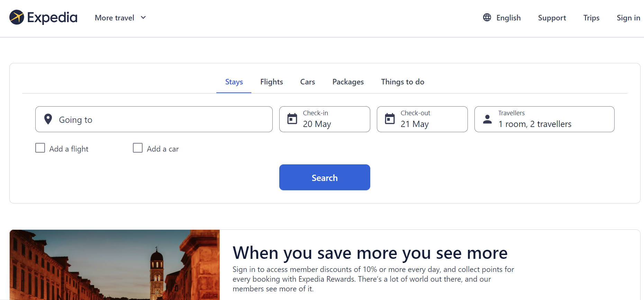Switch to the Flights tab

(272, 82)
